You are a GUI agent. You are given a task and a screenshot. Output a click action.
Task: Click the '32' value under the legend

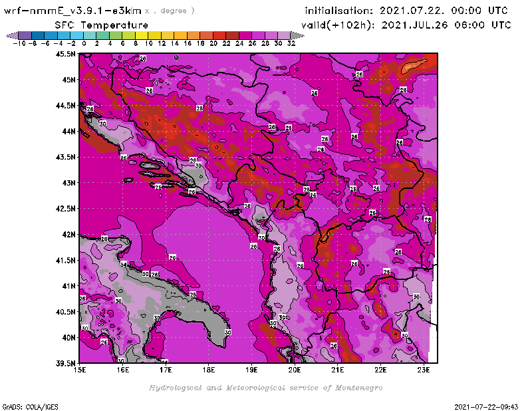click(x=291, y=43)
